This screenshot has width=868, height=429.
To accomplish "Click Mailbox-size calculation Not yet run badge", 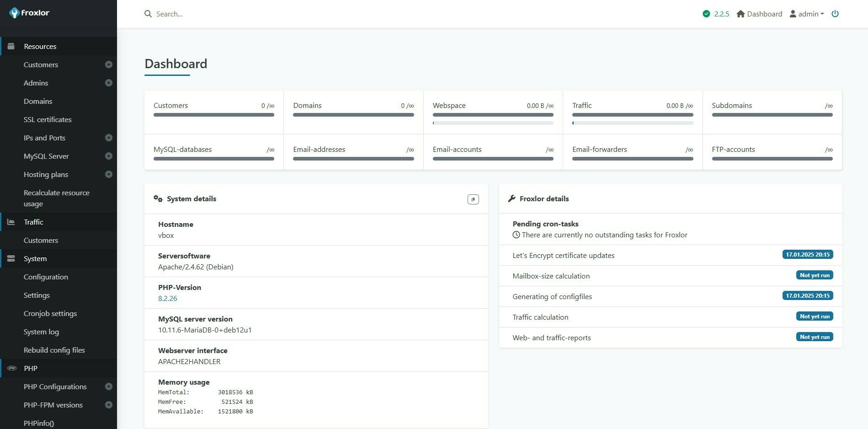I will 815,275.
